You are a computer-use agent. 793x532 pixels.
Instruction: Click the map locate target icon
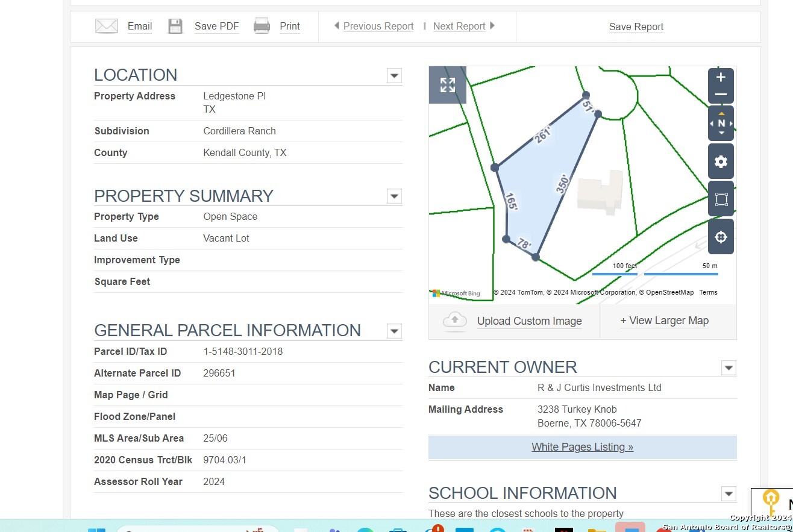click(721, 236)
